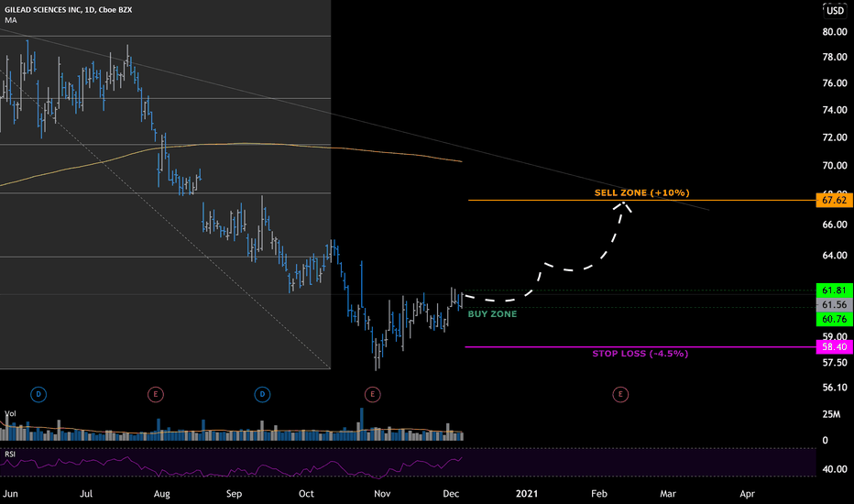This screenshot has height=504, width=854.
Task: Click the 61.56 current price tag
Action: pyautogui.click(x=835, y=304)
